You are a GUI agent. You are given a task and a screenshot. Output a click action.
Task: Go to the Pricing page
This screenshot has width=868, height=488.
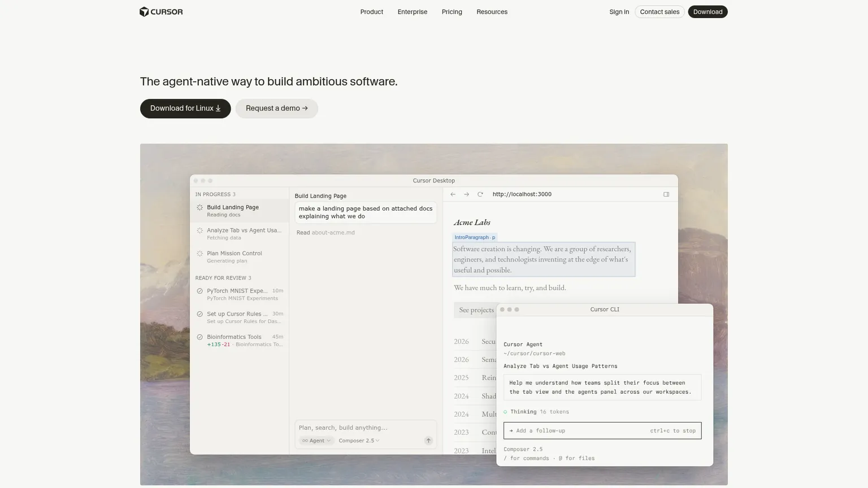[x=452, y=12]
